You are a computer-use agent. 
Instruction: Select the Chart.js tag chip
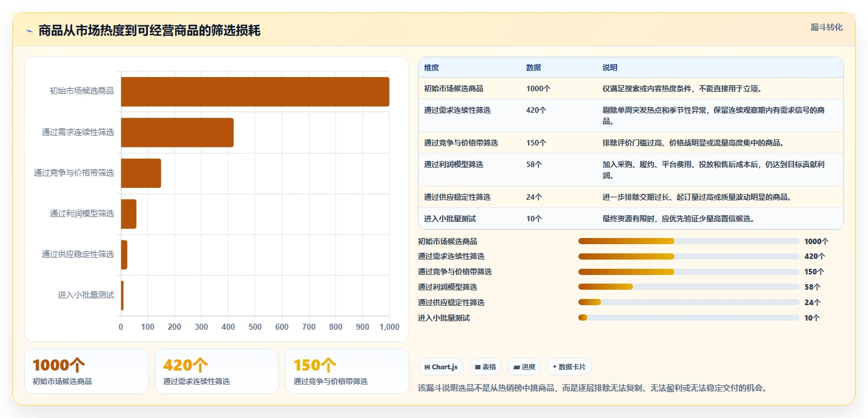tap(441, 367)
